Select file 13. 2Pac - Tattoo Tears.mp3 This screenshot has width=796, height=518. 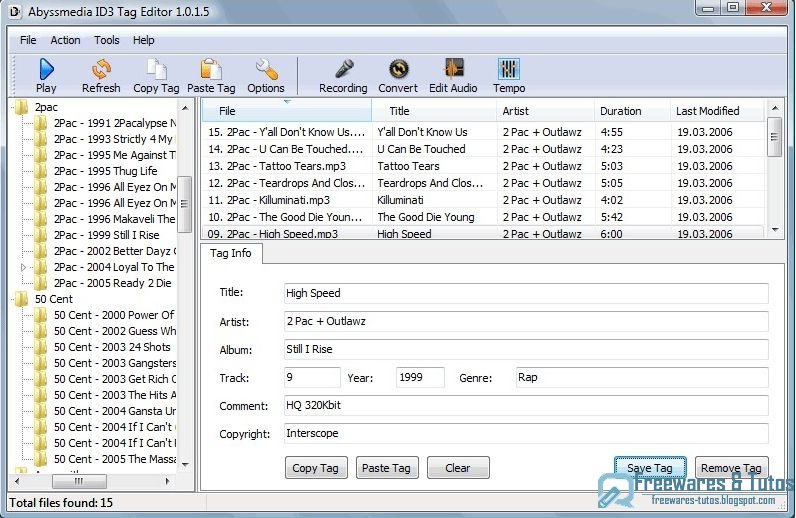483,166
